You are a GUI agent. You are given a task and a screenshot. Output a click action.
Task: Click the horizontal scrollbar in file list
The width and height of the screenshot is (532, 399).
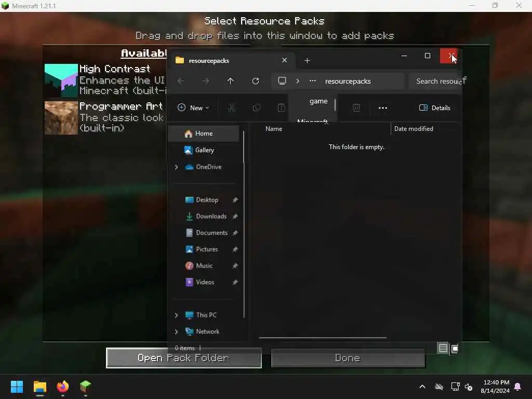pos(322,338)
